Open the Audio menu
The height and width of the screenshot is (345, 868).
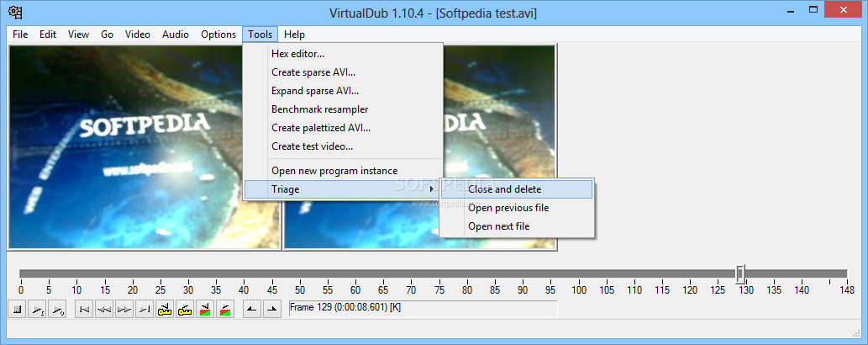click(175, 34)
